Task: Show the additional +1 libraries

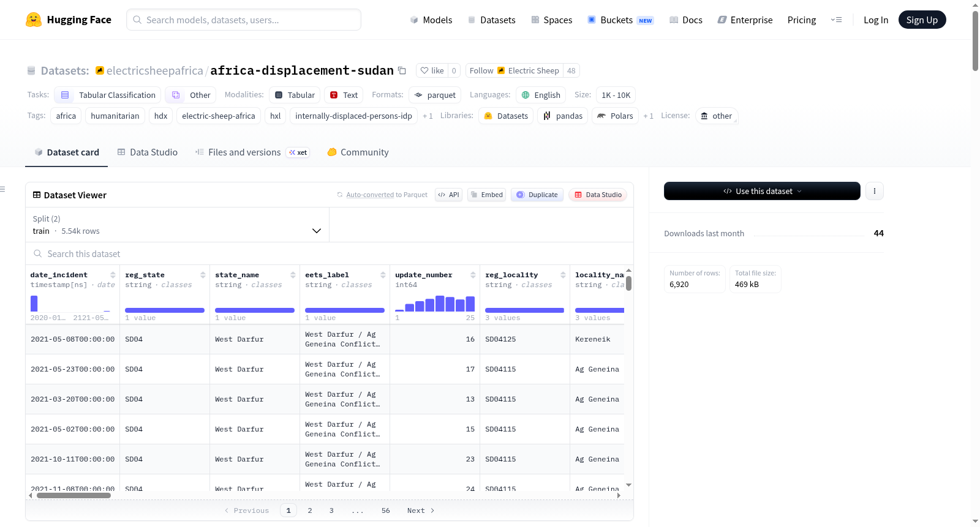Action: click(648, 116)
